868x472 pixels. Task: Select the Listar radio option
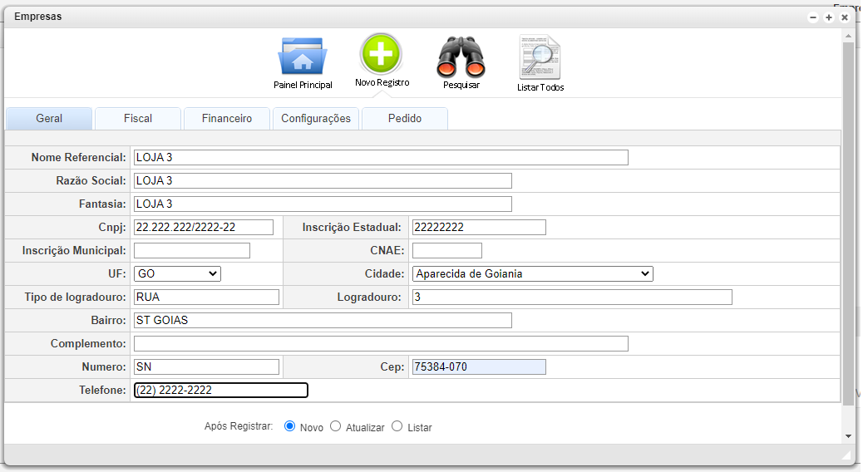397,426
